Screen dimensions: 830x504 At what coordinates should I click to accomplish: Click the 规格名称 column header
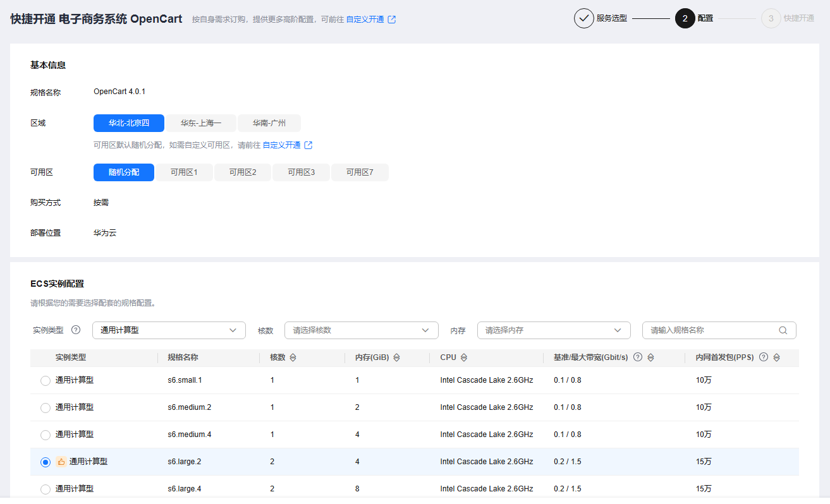click(183, 357)
